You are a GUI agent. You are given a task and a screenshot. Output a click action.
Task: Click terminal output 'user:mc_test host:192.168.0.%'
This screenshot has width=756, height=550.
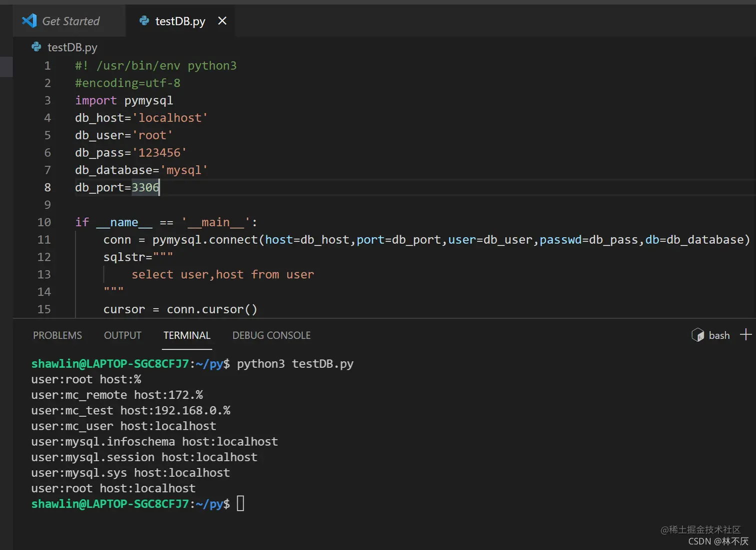[130, 410]
